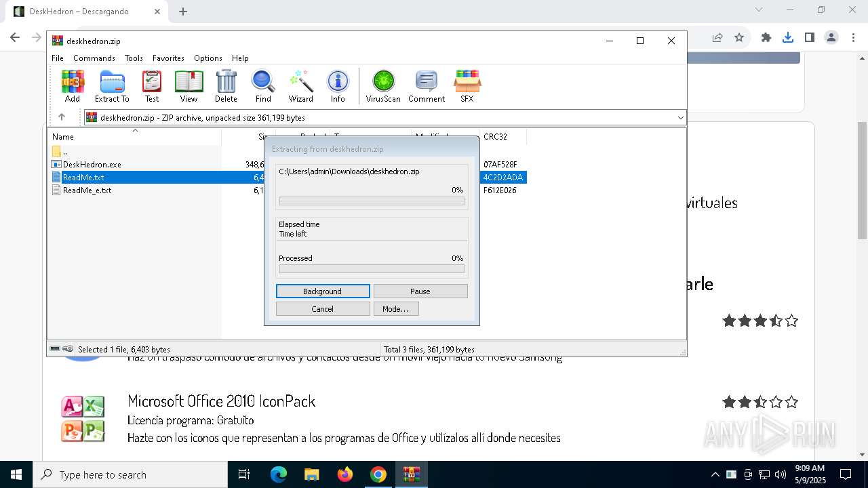Open the Microsoft Office 2010 IconPack link
The height and width of the screenshot is (488, 868).
coord(222,401)
